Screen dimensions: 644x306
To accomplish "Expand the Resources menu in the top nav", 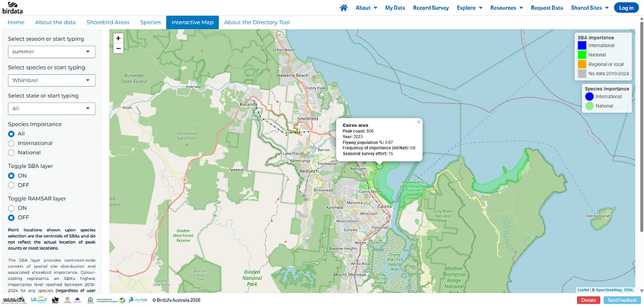I will point(507,8).
